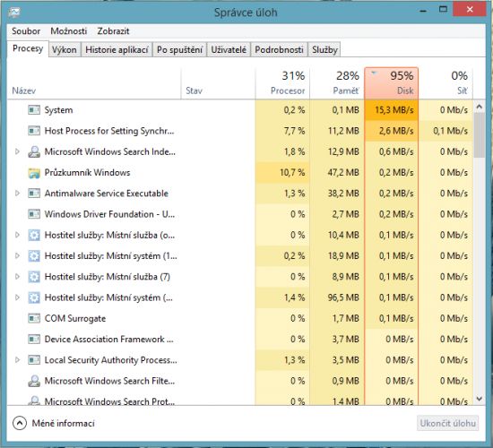Open the Soubor menu

tap(26, 31)
